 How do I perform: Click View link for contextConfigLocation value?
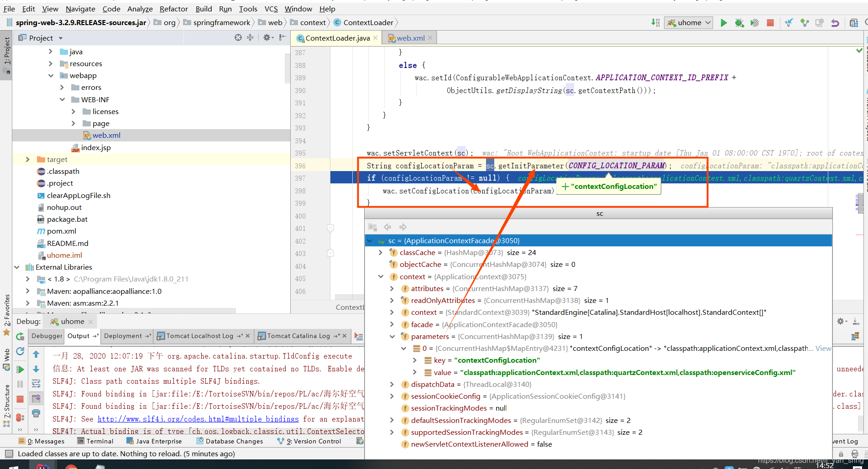(x=823, y=348)
